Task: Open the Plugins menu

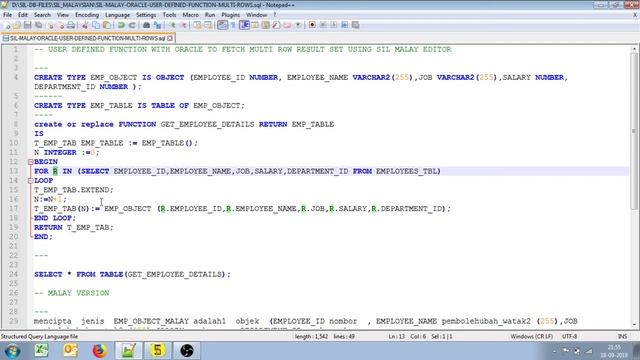Action: point(231,15)
